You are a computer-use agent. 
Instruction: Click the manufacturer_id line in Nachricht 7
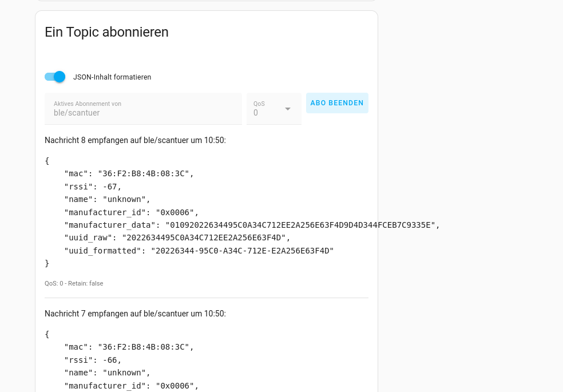point(132,386)
